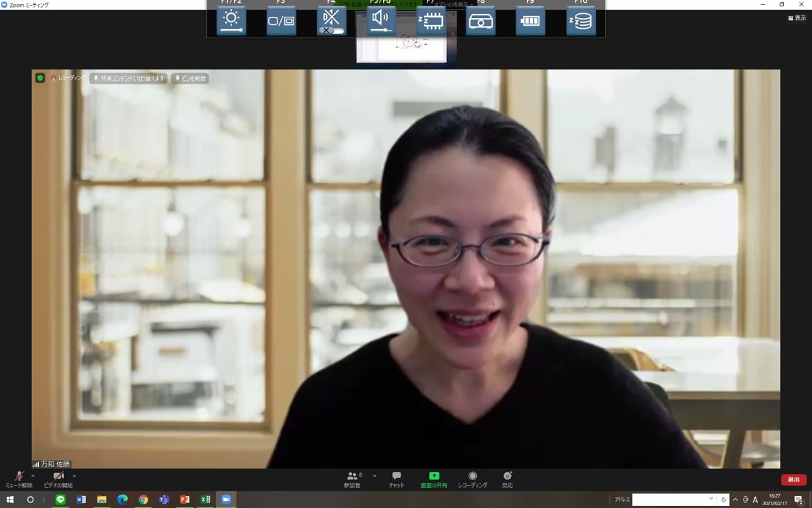The width and height of the screenshot is (812, 508).
Task: Unmute the microphone in Zoom
Action: 19,479
